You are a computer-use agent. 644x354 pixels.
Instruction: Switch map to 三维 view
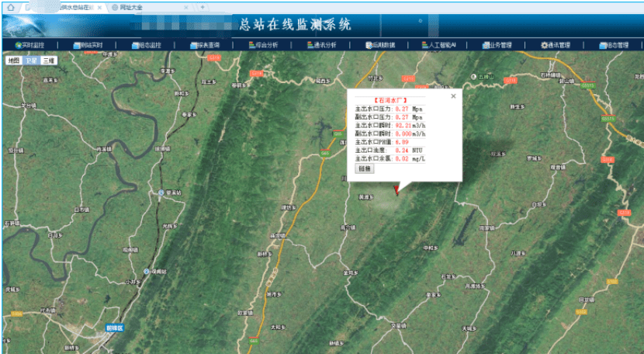pos(48,61)
